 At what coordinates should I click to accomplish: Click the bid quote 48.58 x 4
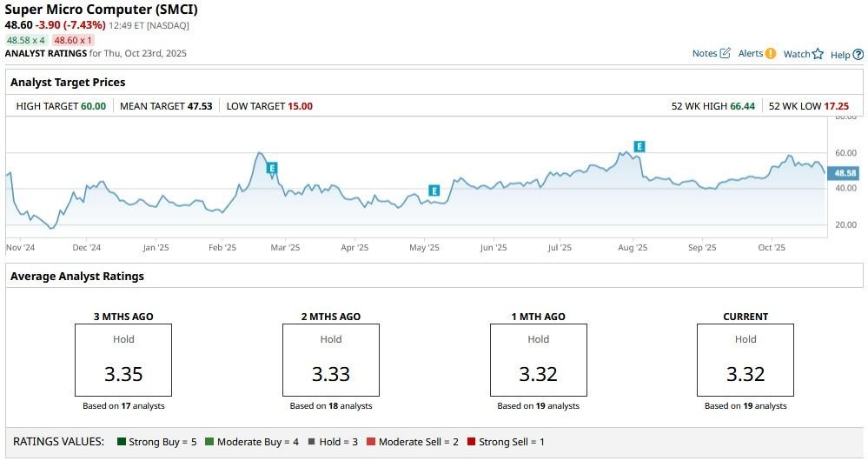[26, 40]
